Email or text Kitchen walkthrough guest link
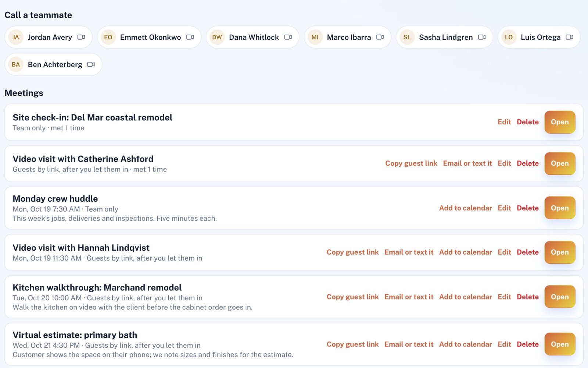 point(409,297)
